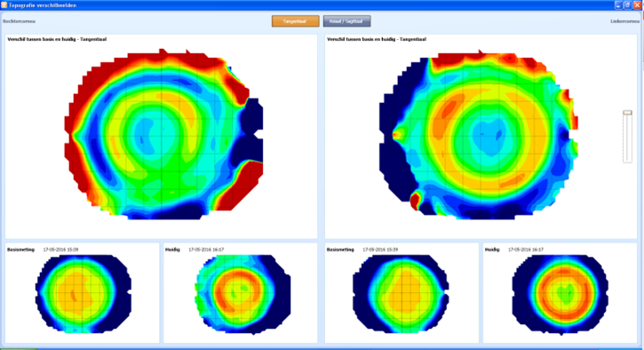The width and height of the screenshot is (644, 350).
Task: Click the left cornea difference map title
Action: pos(377,39)
